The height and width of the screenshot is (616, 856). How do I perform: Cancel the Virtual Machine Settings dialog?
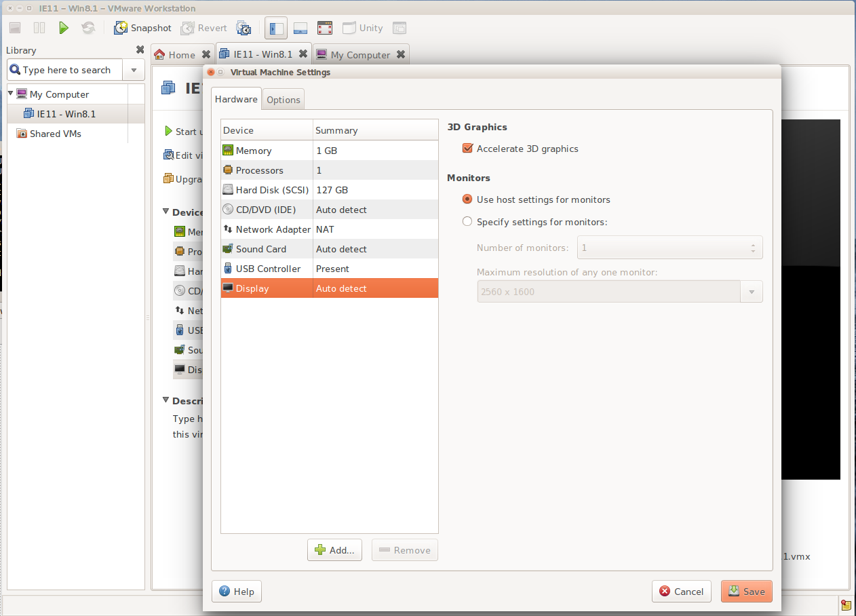click(x=682, y=592)
